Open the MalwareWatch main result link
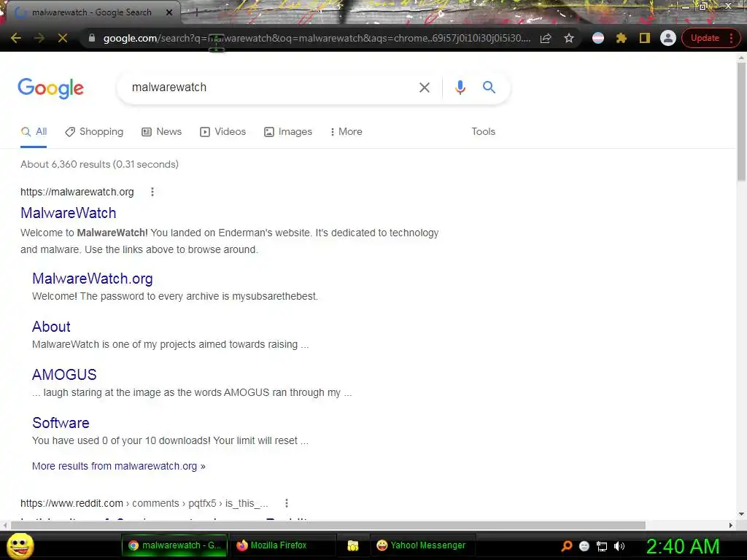 (68, 213)
